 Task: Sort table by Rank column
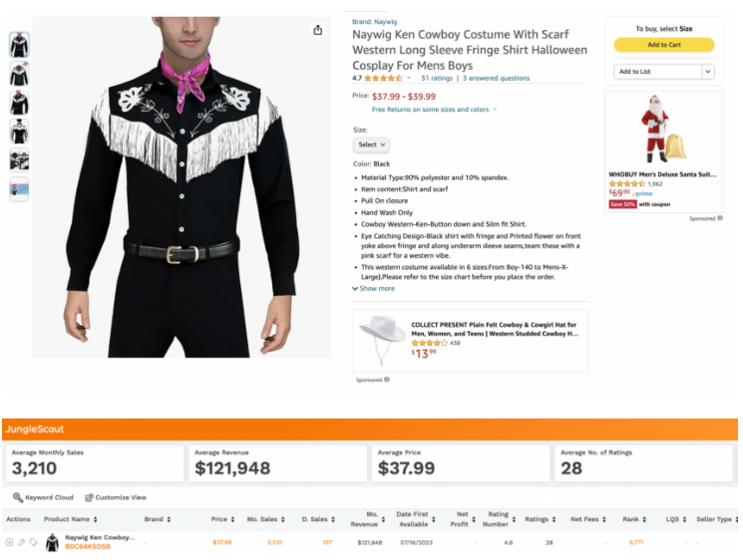635,519
